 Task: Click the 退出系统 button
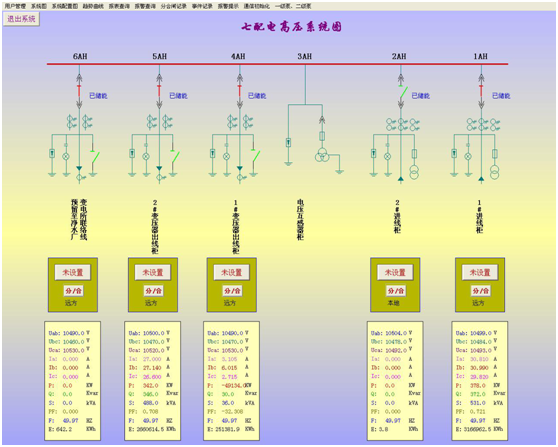pyautogui.click(x=21, y=19)
